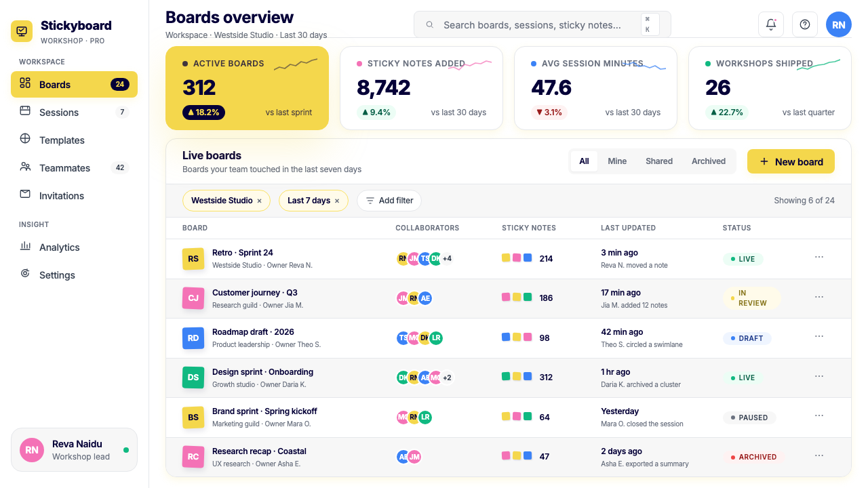Open the help question-mark icon
868x488 pixels.
tap(805, 24)
